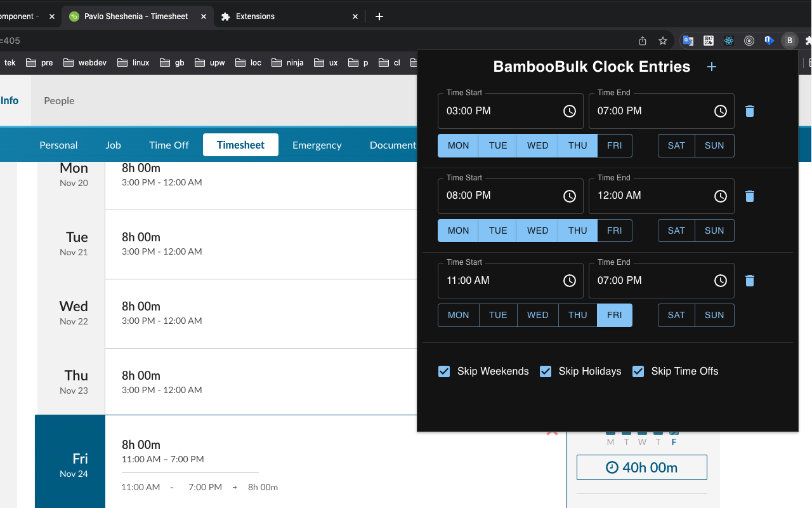Open clock picker for 12:00 AM end time

tap(721, 196)
